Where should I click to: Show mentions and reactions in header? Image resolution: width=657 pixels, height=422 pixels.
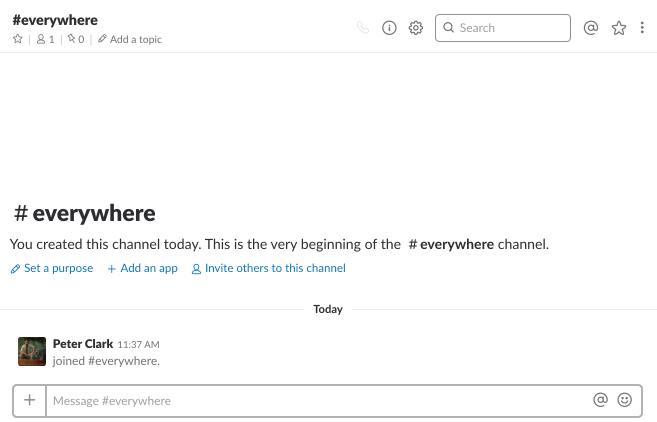click(x=591, y=28)
